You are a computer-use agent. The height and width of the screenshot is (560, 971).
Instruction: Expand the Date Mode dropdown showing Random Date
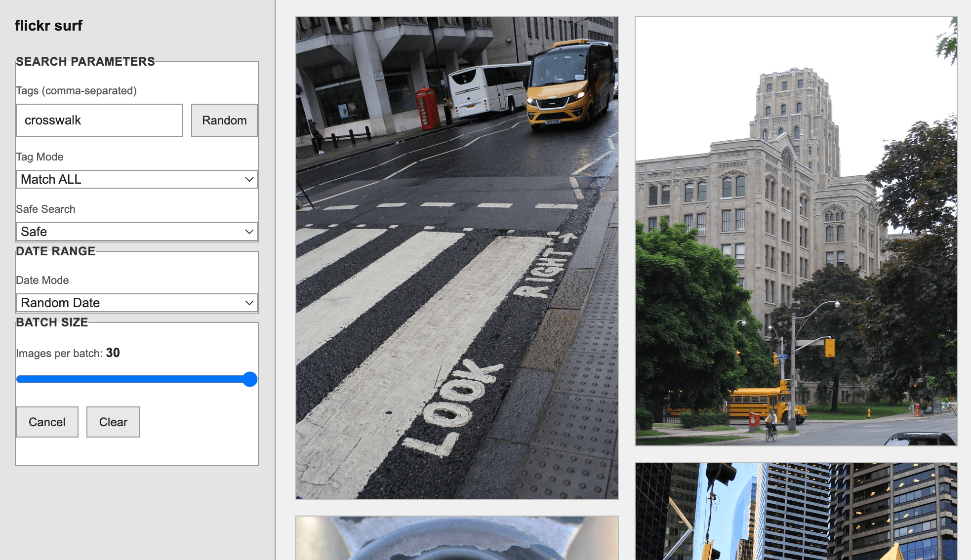point(137,303)
